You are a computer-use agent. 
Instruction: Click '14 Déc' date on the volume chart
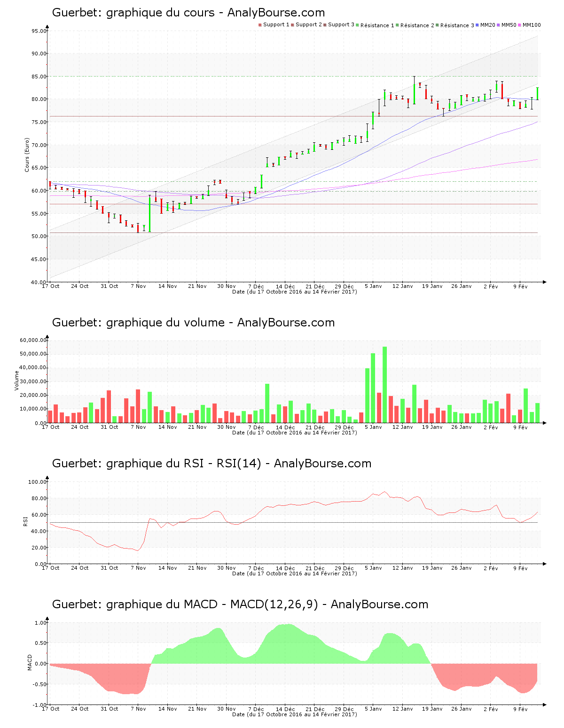(285, 427)
